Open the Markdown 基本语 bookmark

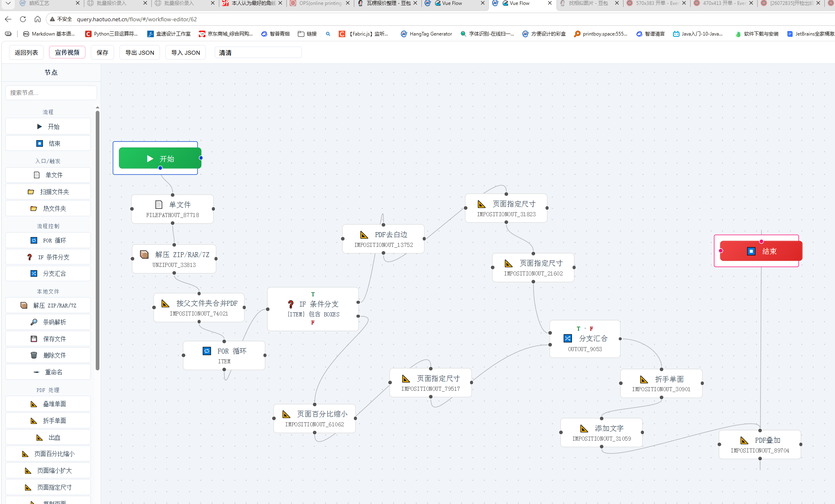[49, 34]
